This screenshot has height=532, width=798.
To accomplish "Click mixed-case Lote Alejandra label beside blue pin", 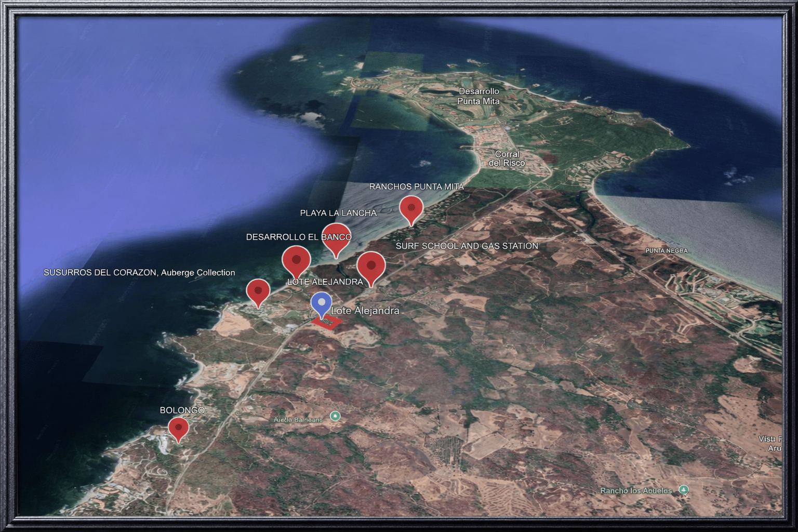I will click(x=365, y=311).
